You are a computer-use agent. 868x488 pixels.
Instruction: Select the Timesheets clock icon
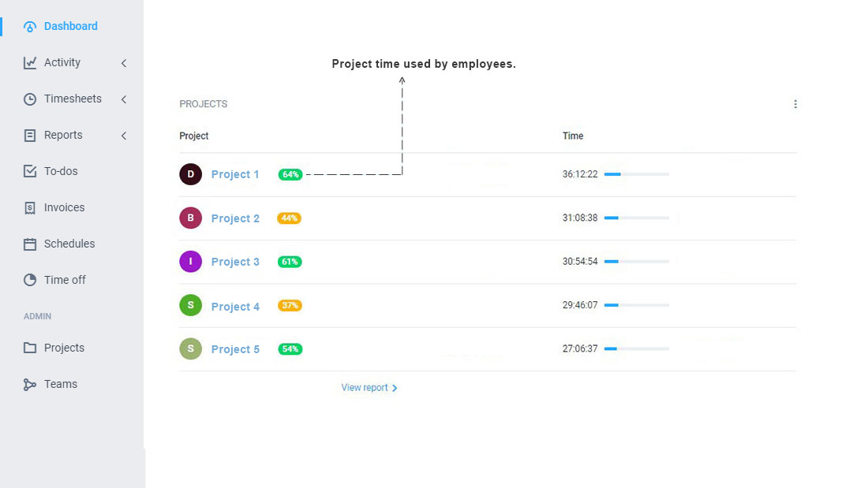point(30,99)
